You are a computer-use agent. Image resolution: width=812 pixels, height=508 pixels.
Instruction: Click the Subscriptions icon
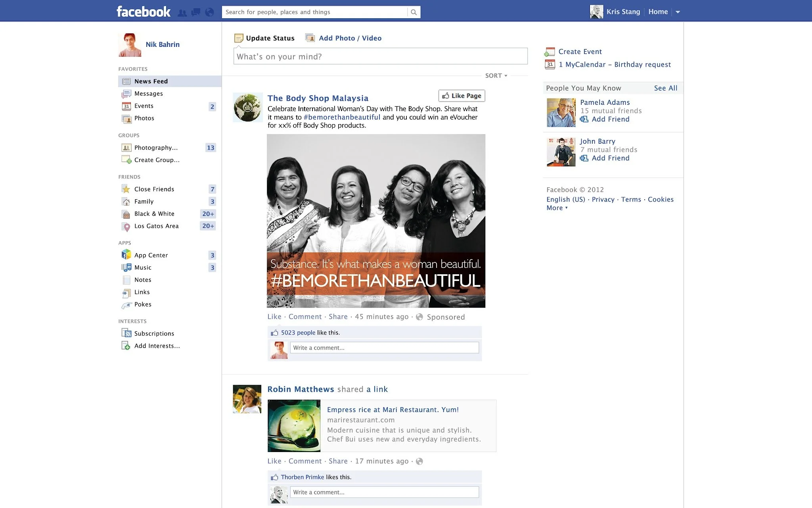point(126,333)
